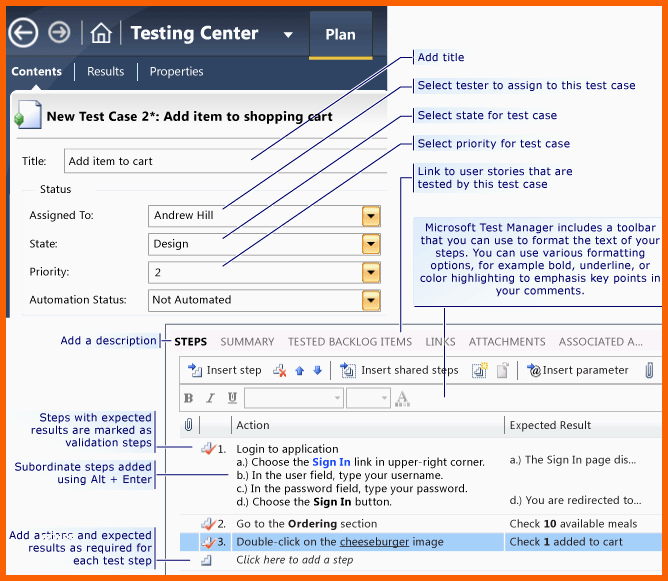668x581 pixels.
Task: Click in the Title input field
Action: (x=225, y=161)
